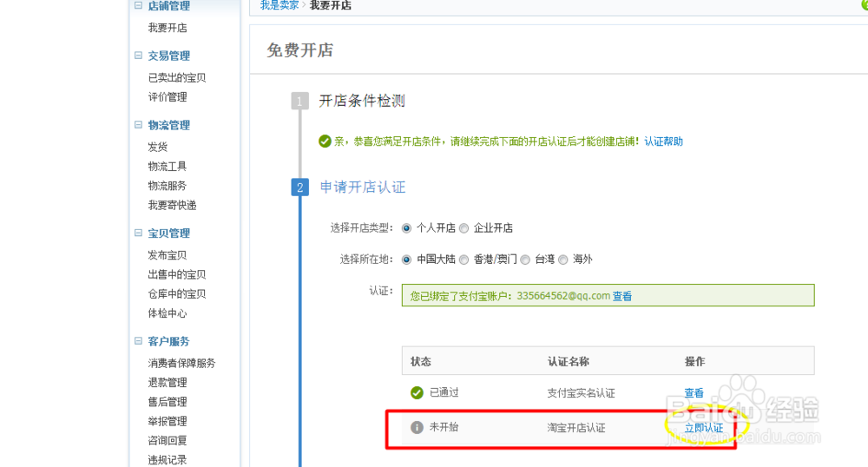Click 免费开店 page title
868x467 pixels.
pyautogui.click(x=300, y=50)
